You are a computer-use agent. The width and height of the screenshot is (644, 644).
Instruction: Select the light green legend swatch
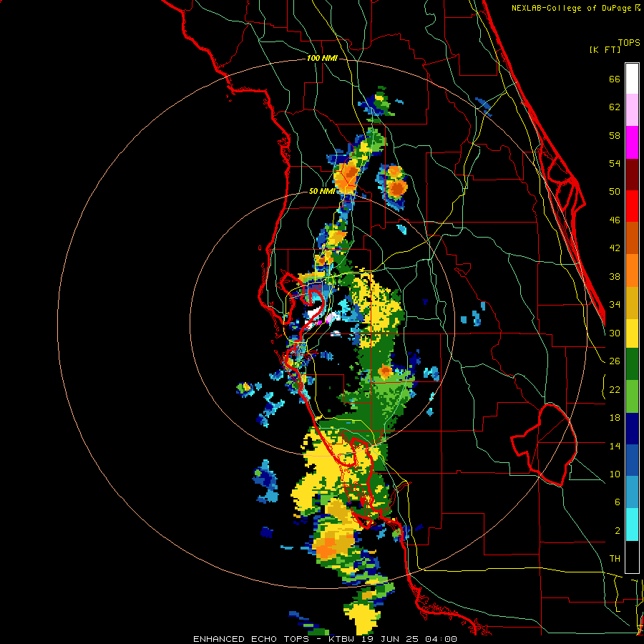[x=632, y=396]
